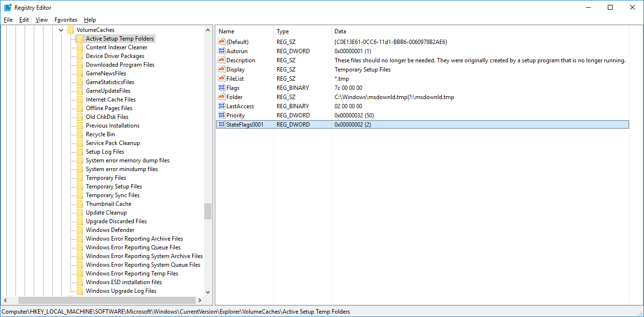Click the folder icon beside Windows Defender key
The image size is (644, 317).
pyautogui.click(x=80, y=230)
